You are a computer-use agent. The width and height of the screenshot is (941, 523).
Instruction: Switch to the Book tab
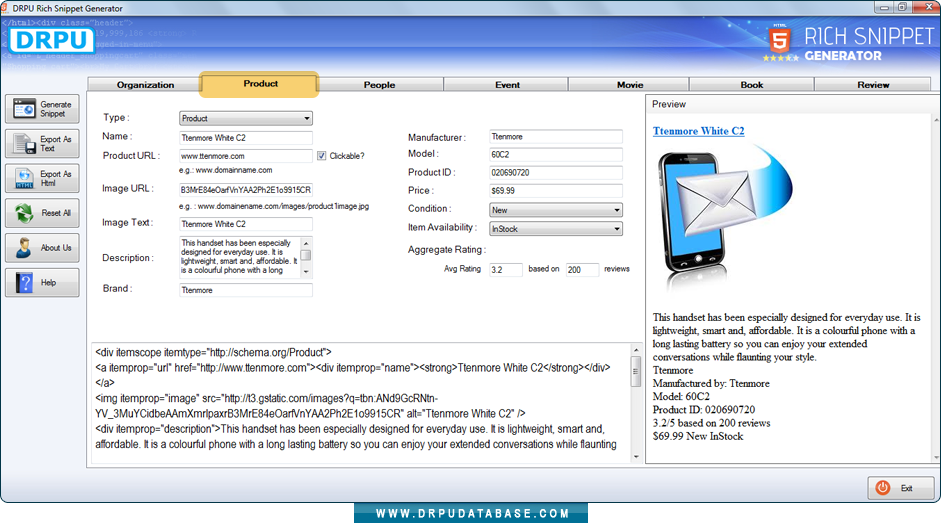[751, 85]
